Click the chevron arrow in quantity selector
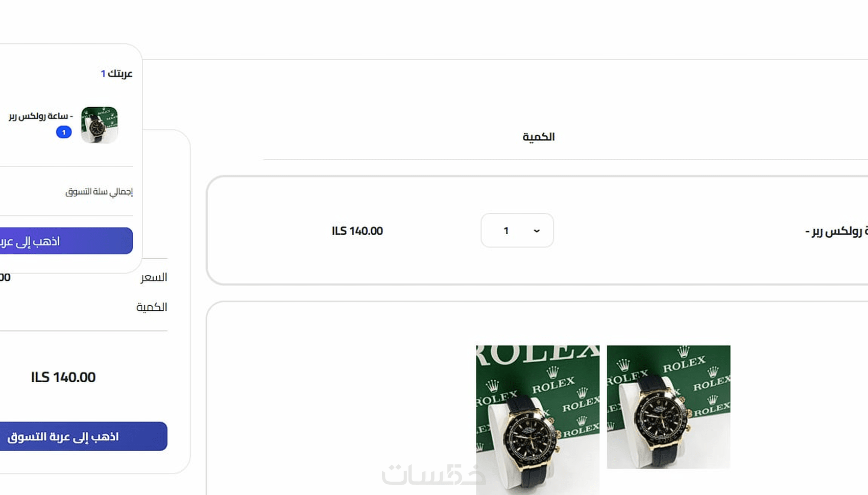 click(x=536, y=231)
